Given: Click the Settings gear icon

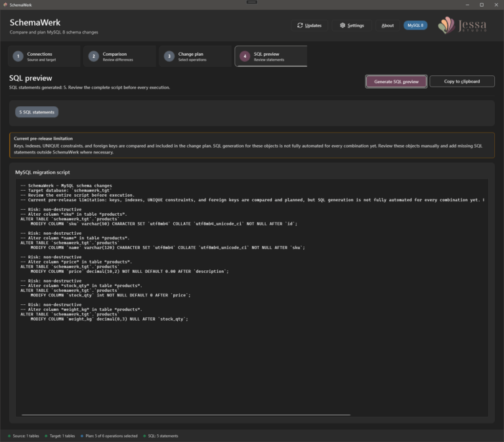Looking at the screenshot, I should pyautogui.click(x=343, y=26).
